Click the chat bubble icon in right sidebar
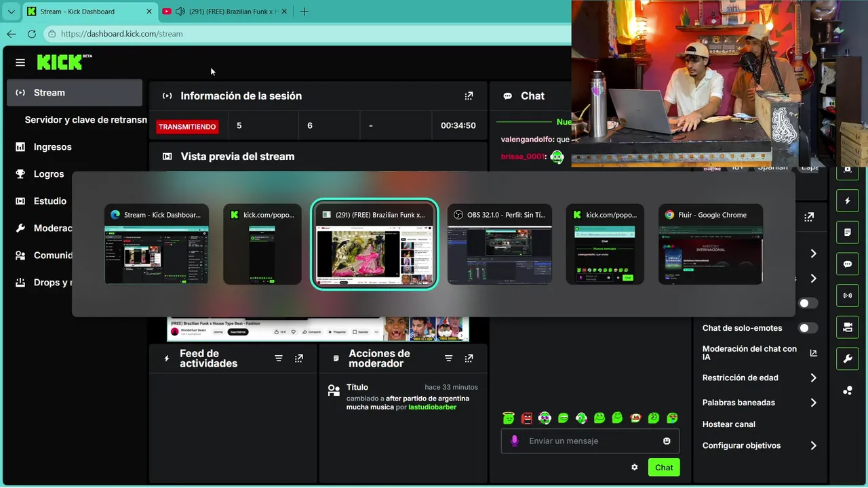 (848, 264)
